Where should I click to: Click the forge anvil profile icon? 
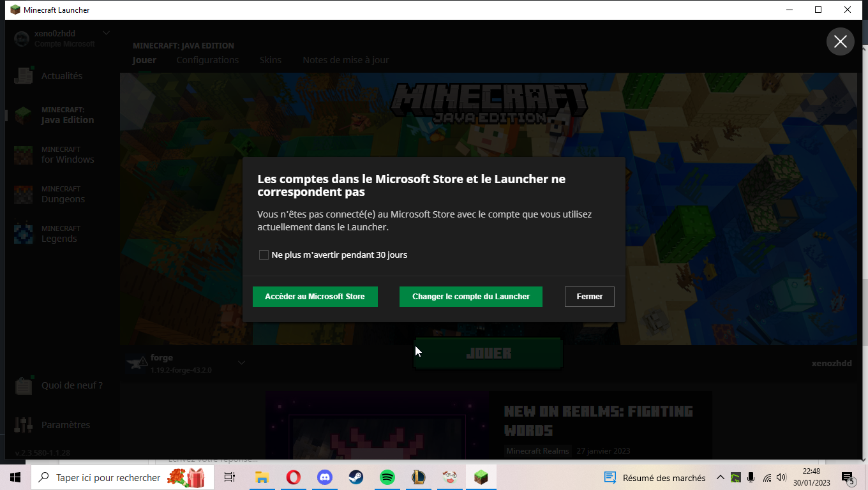(x=136, y=362)
